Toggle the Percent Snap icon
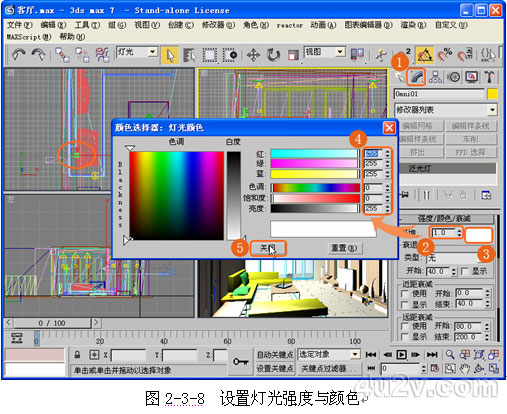Viewport: 507px width, 414px height. point(445,55)
